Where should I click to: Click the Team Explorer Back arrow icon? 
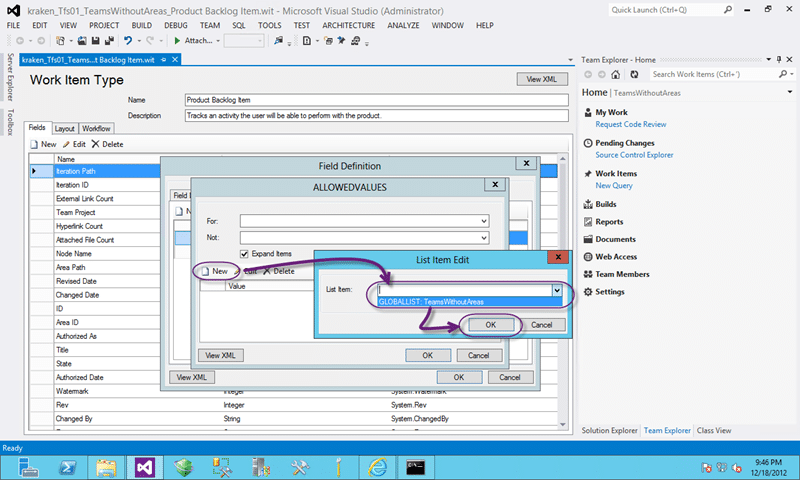point(588,74)
